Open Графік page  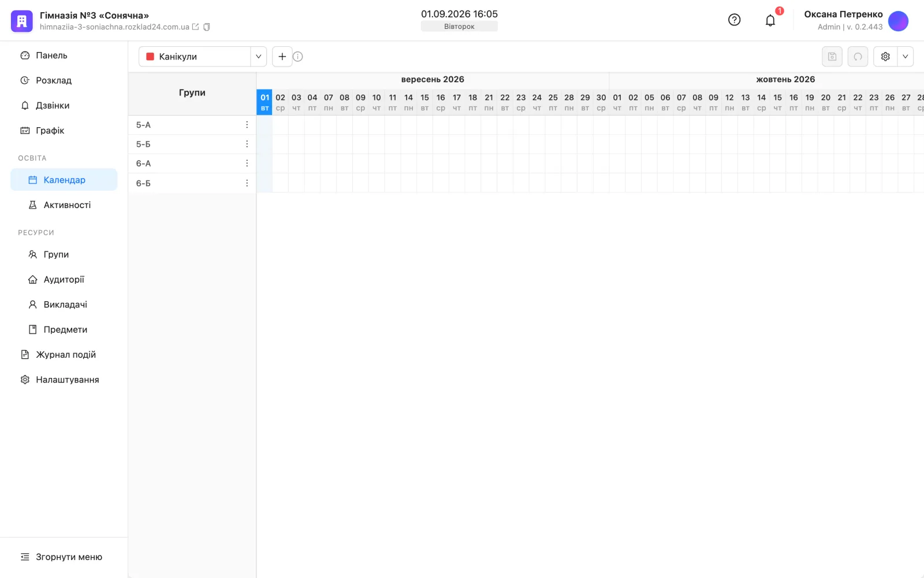[64, 131]
